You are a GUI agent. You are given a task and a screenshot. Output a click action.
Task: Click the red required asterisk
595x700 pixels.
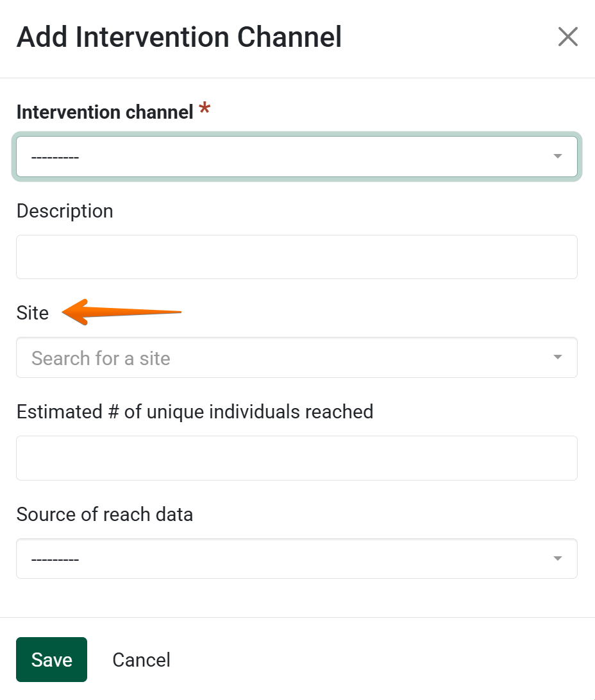[205, 110]
